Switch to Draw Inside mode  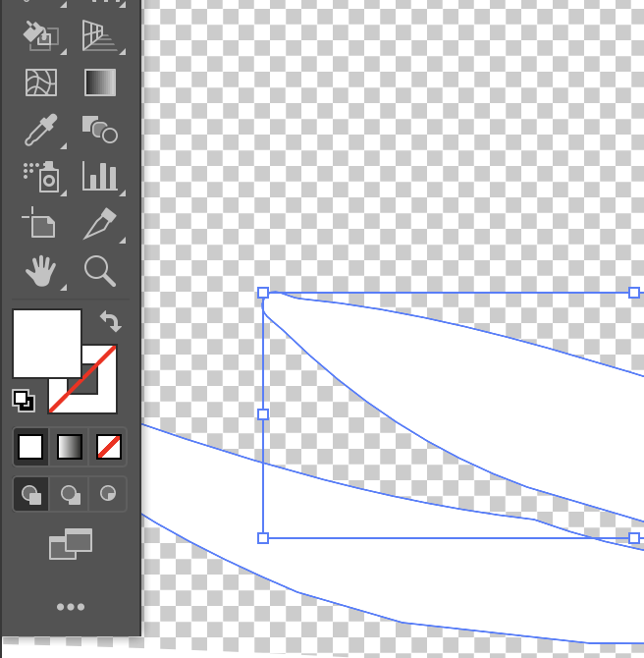pyautogui.click(x=108, y=494)
